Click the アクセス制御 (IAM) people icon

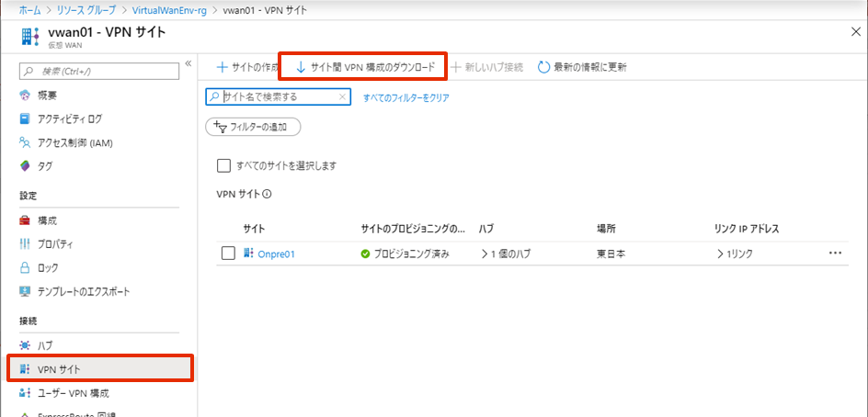click(25, 142)
